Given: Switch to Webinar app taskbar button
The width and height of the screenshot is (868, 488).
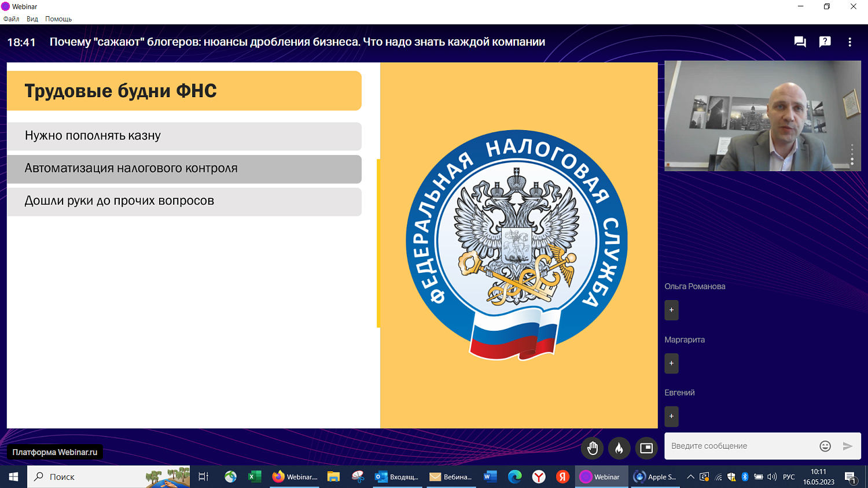Looking at the screenshot, I should [601, 477].
